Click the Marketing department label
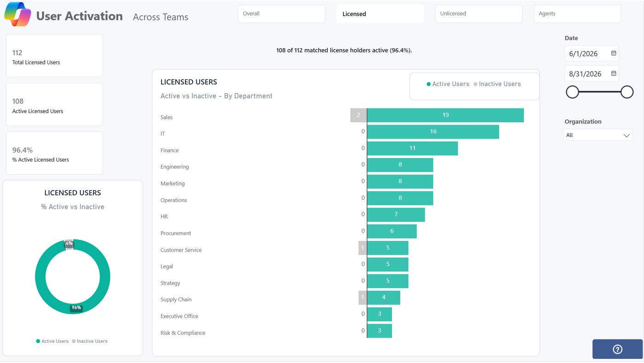This screenshot has width=644, height=363. click(x=172, y=183)
